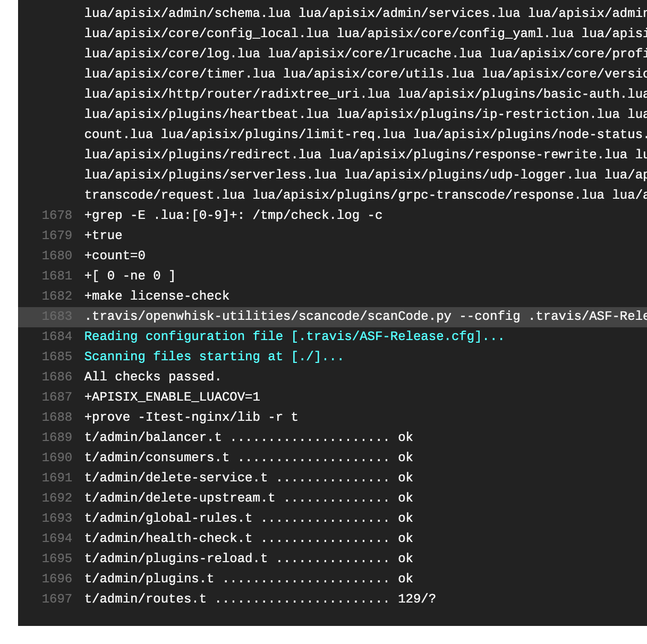Click line number 1680

pyautogui.click(x=57, y=256)
